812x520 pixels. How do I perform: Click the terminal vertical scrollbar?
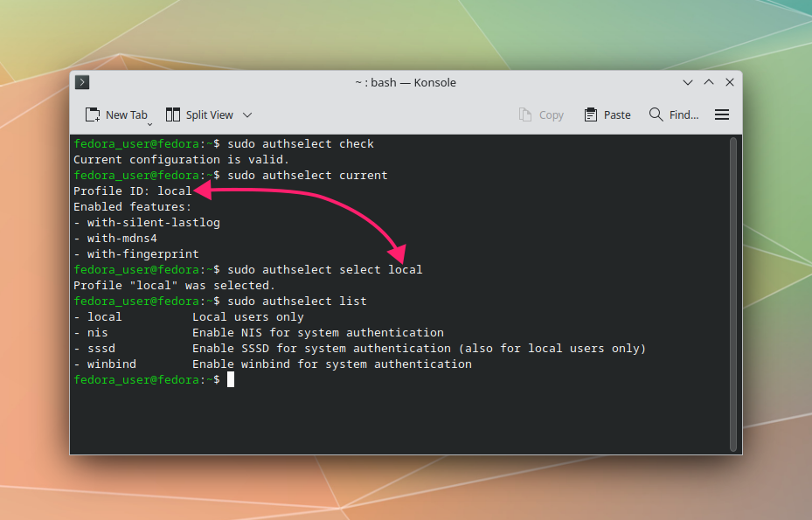[x=732, y=295]
